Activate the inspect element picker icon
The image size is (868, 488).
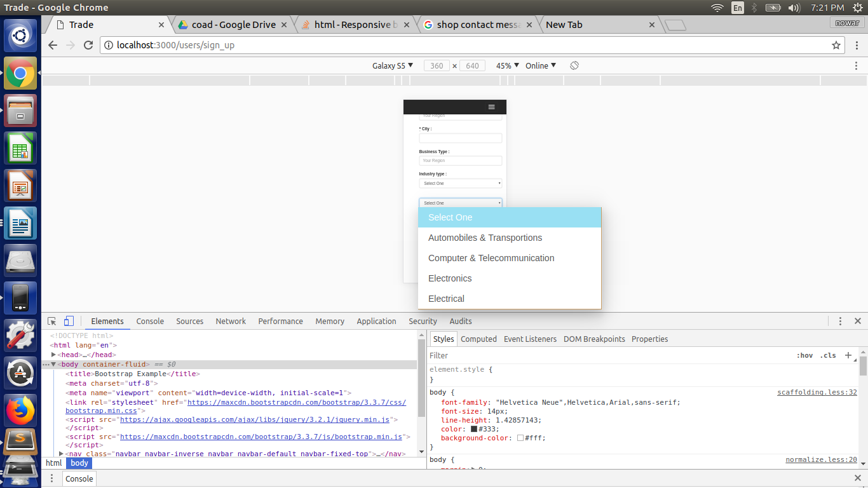click(x=52, y=322)
